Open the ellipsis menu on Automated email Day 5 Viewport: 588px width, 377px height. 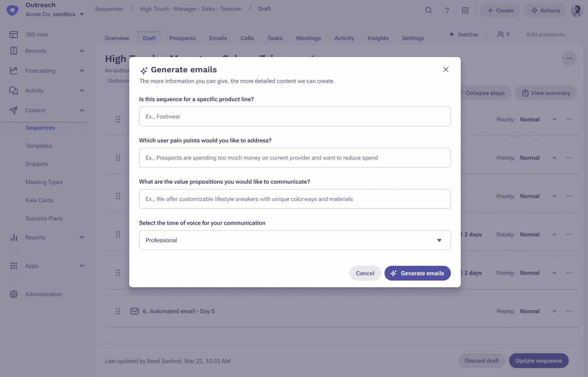(569, 311)
